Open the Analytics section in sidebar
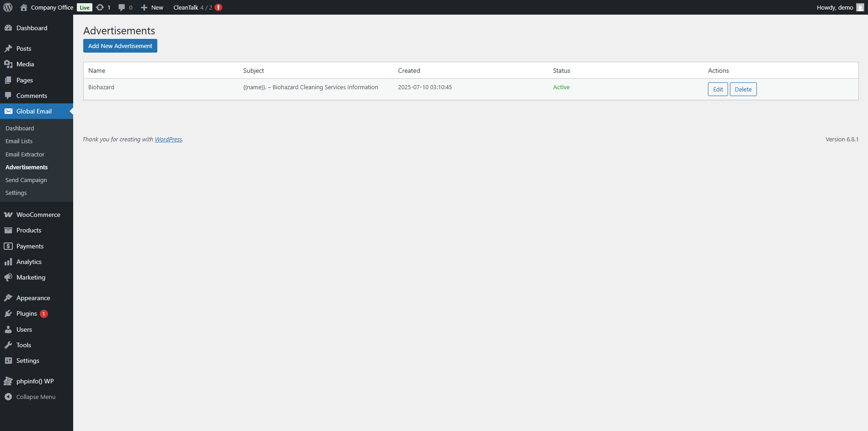The image size is (868, 431). pyautogui.click(x=29, y=262)
